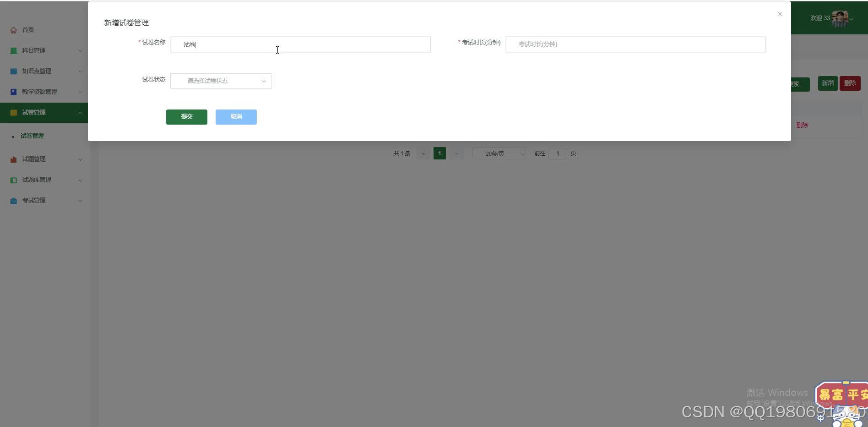Click the user avatar picture
Image resolution: width=868 pixels, height=427 pixels.
840,18
